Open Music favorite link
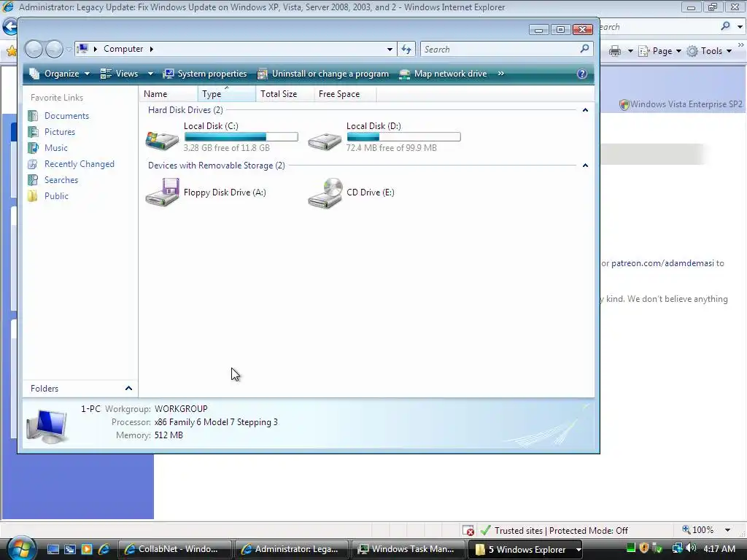 pyautogui.click(x=55, y=148)
